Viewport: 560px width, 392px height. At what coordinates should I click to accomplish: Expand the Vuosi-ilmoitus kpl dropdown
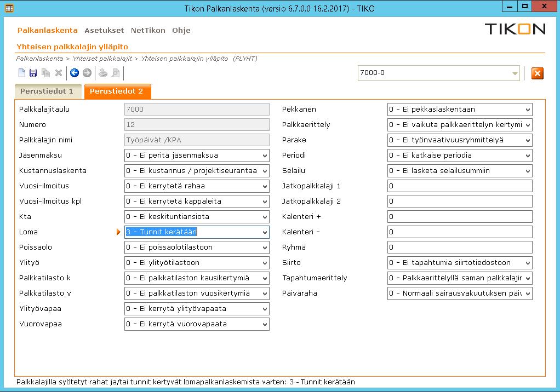point(265,201)
